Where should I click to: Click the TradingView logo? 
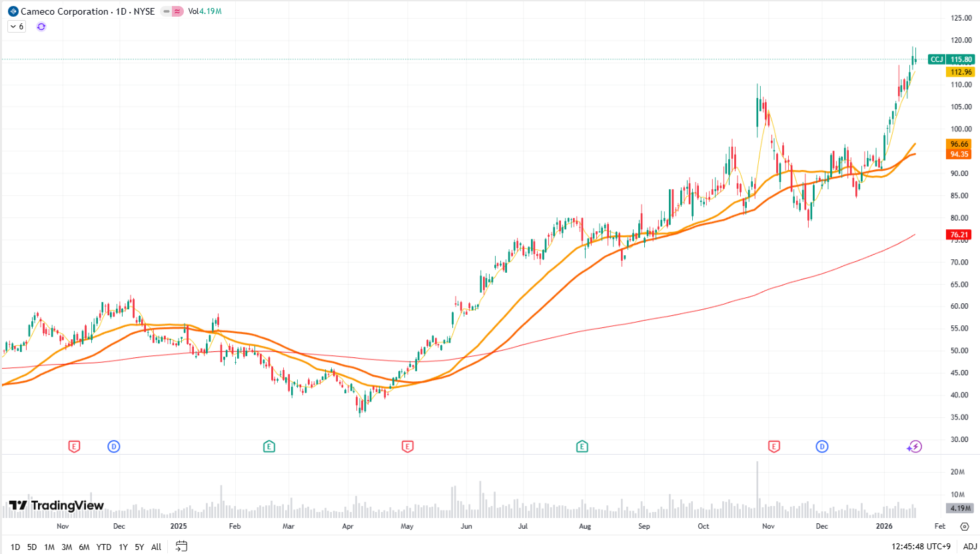coord(56,505)
